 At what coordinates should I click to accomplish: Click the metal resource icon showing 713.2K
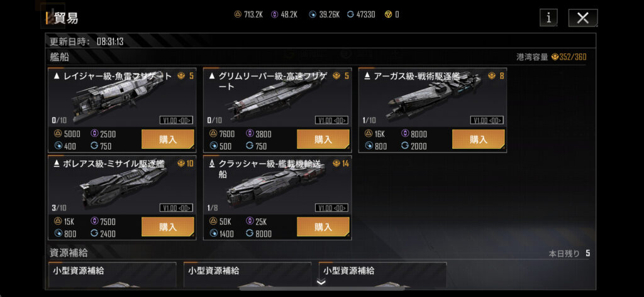237,15
